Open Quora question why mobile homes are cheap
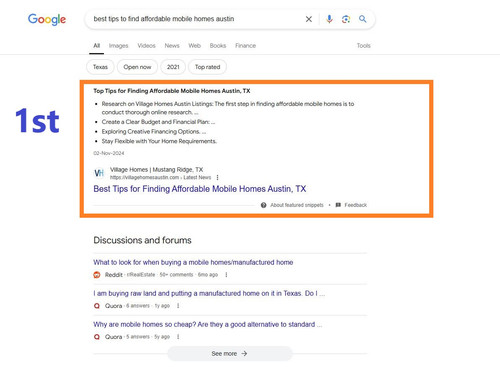500x376 pixels. point(207,324)
